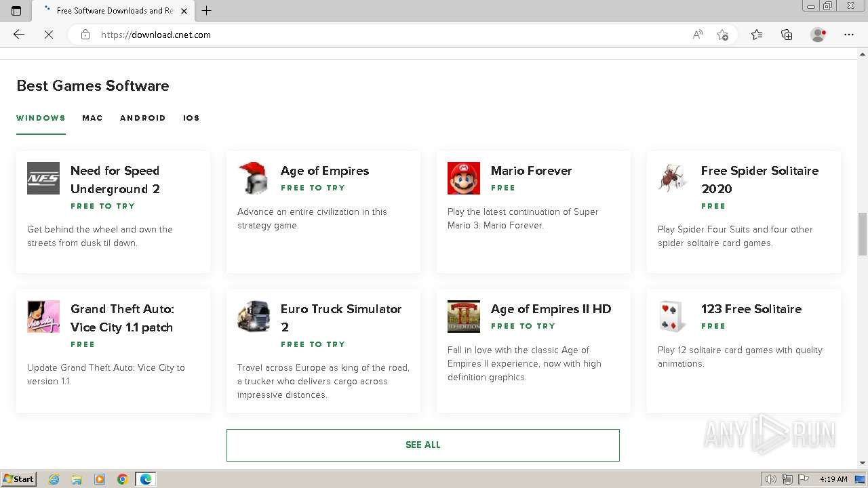Open the Euro Truck Simulator 2 truck icon
Viewport: 868px width, 488px height.
click(x=254, y=317)
